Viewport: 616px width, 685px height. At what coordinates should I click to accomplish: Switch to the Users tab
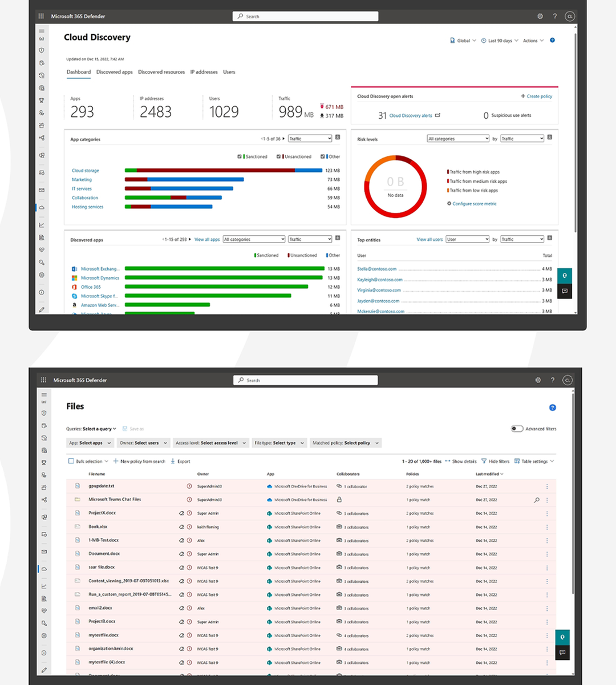point(229,72)
